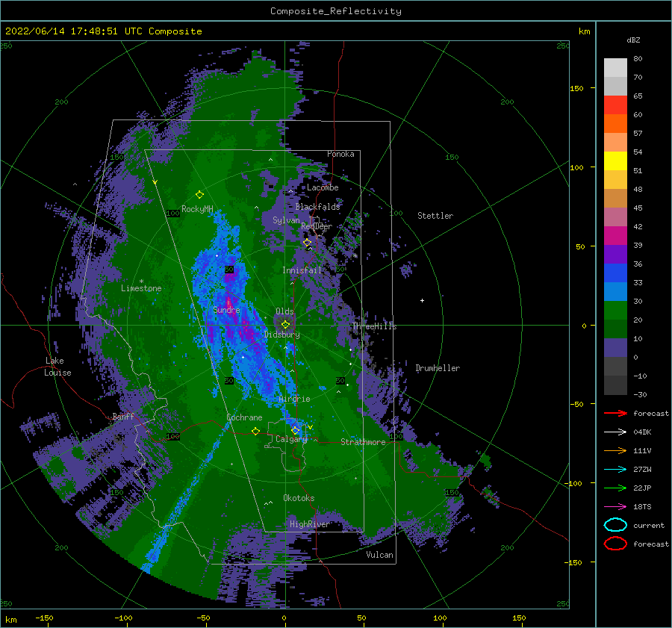Click the Vulcan label on the map
This screenshot has height=628, width=672.
[379, 555]
